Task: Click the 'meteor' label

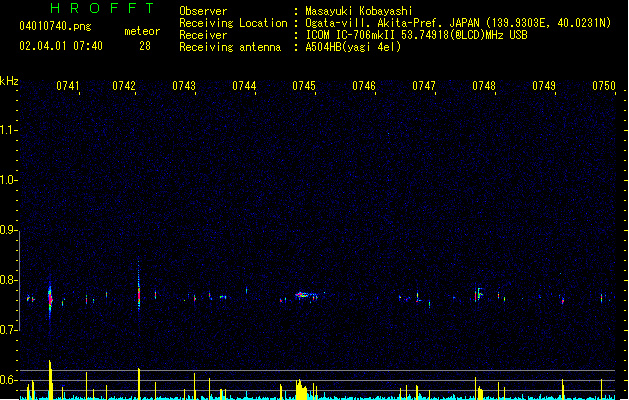Action: click(x=142, y=31)
